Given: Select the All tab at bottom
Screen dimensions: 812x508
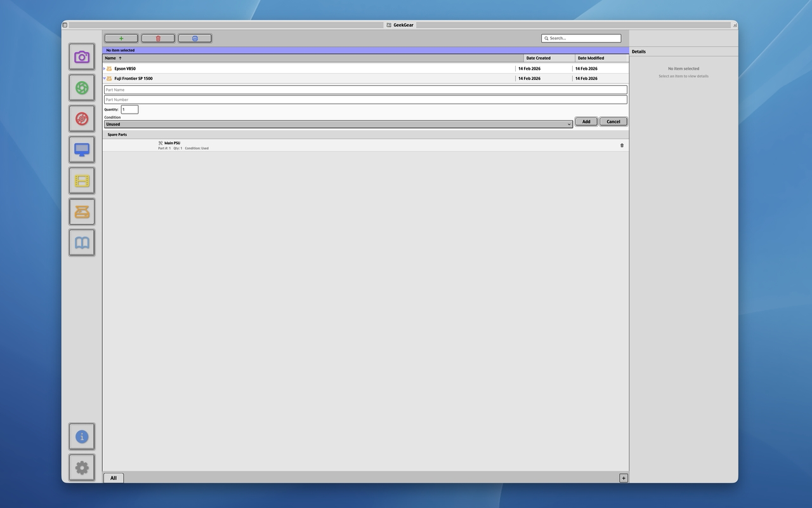Looking at the screenshot, I should pos(114,478).
